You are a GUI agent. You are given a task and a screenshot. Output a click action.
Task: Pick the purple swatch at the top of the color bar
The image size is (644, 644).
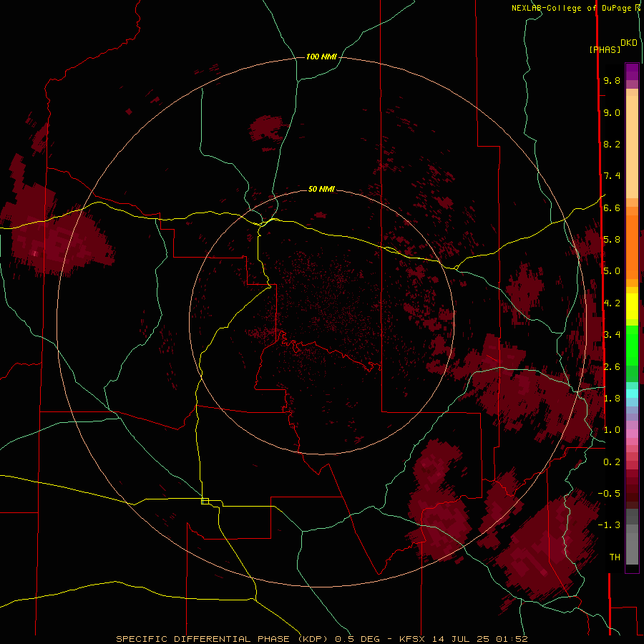(632, 72)
